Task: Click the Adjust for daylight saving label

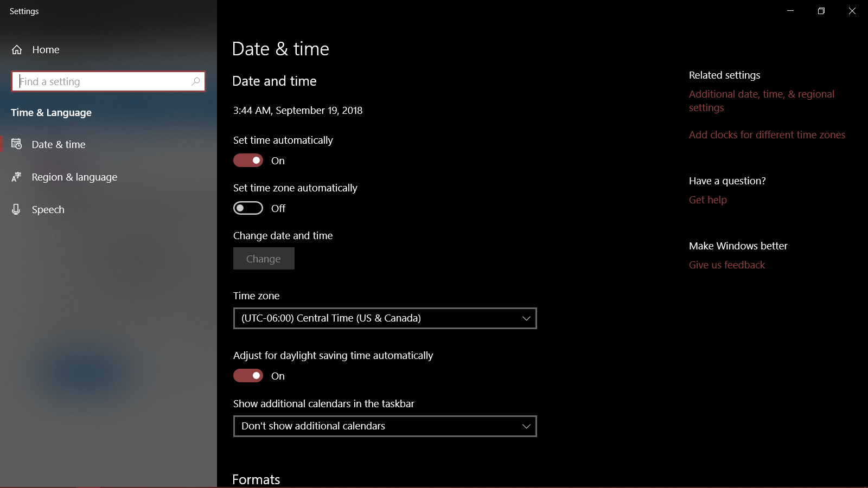Action: tap(333, 356)
